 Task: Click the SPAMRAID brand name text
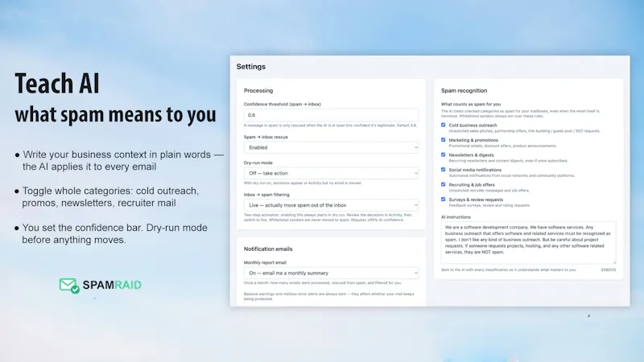pos(112,285)
